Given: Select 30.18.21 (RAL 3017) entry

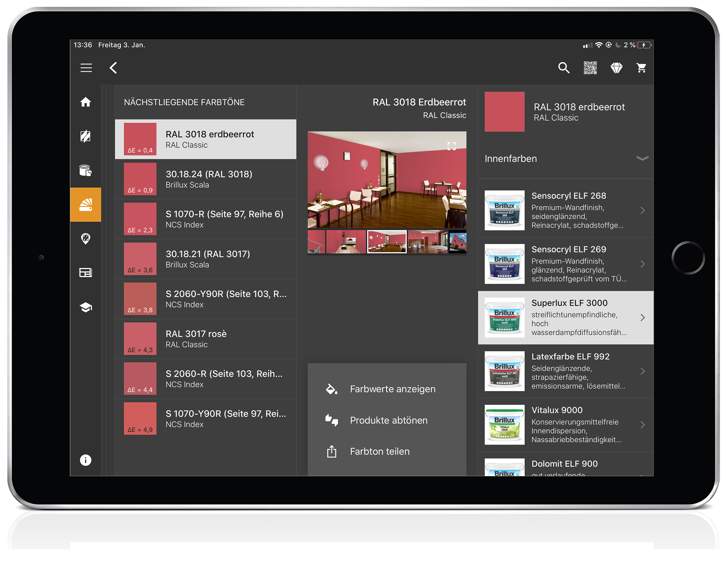Looking at the screenshot, I should (x=206, y=259).
